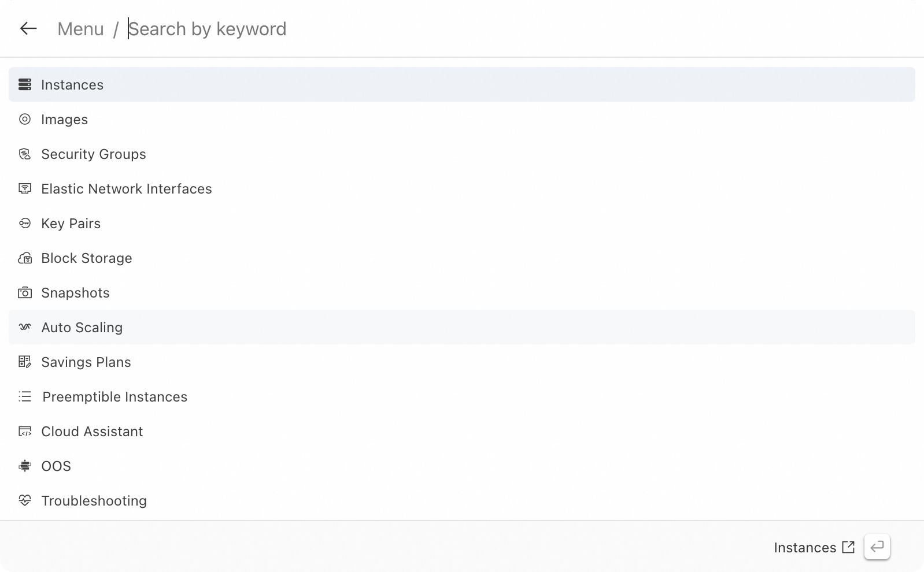
Task: Click the back arrow icon
Action: (28, 28)
